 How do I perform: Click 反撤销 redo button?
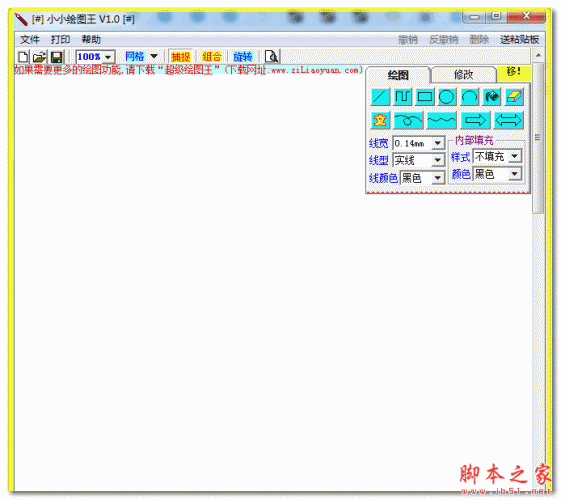click(444, 40)
